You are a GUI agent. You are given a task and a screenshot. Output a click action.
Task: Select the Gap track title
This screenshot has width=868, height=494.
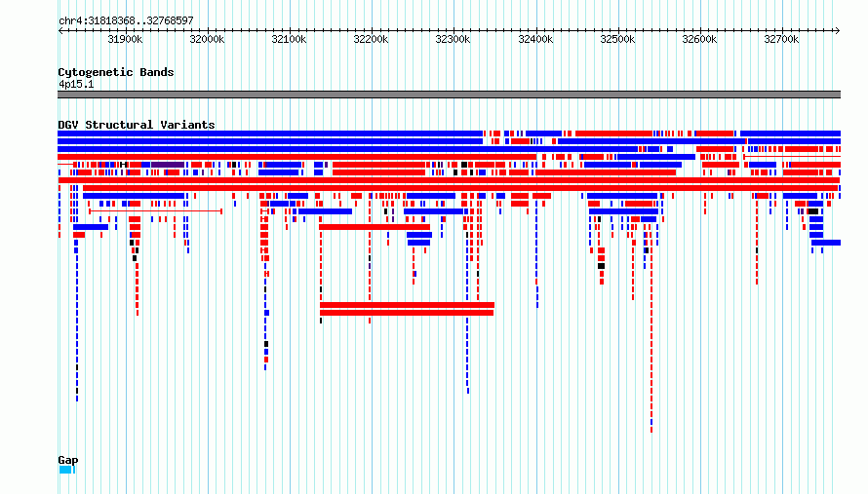pyautogui.click(x=68, y=460)
